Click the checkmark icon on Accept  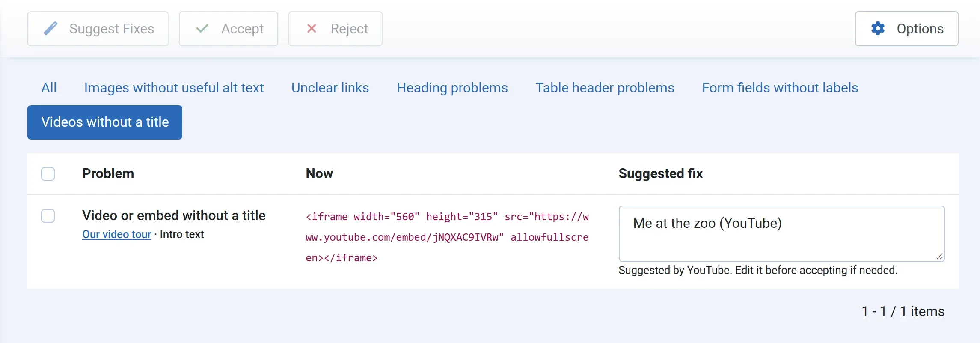click(x=202, y=29)
